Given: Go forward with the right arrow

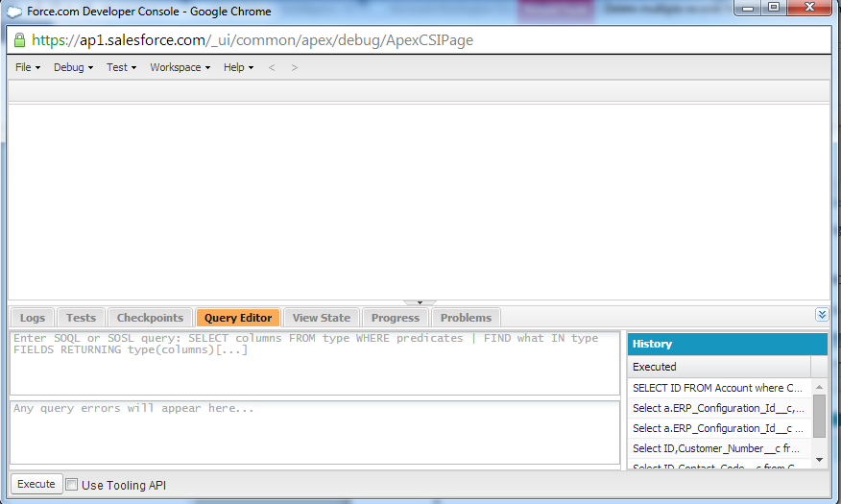Looking at the screenshot, I should point(295,67).
